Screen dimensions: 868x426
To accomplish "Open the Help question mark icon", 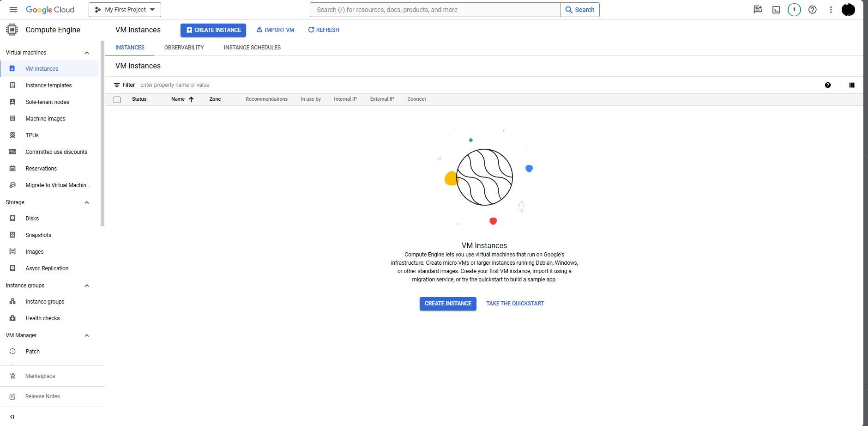I will coord(813,10).
